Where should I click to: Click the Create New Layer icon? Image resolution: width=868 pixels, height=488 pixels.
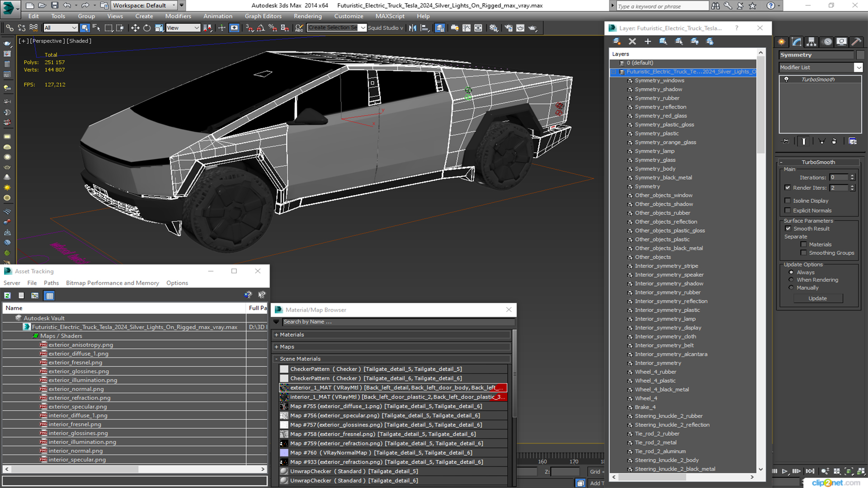pyautogui.click(x=617, y=41)
